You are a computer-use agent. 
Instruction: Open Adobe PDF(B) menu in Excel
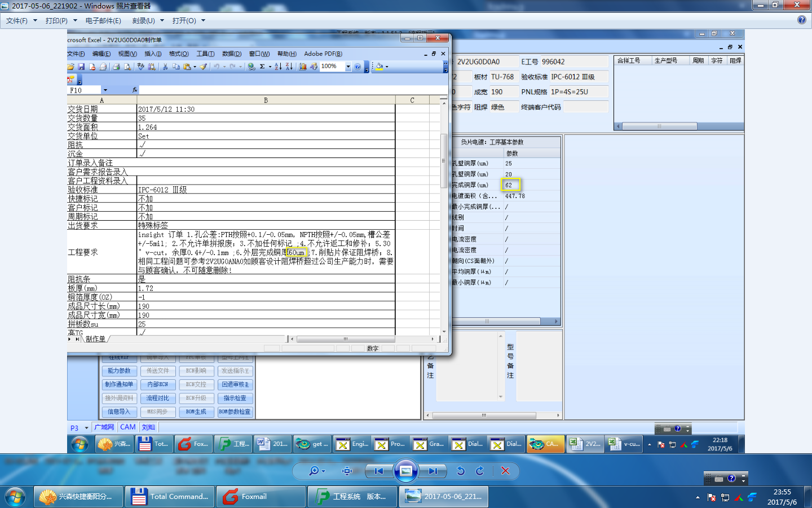[323, 54]
